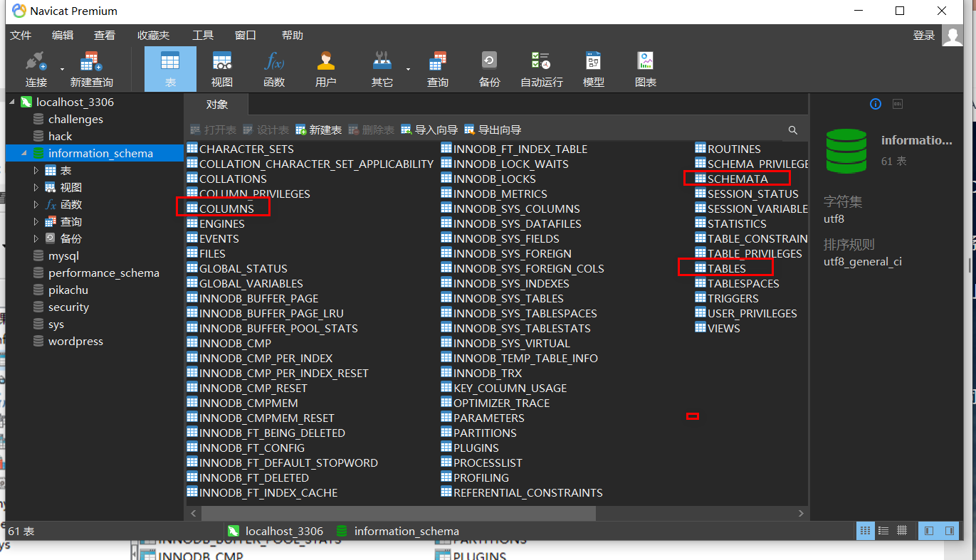Open the 收藏夹 menu
This screenshot has height=560, width=976.
(154, 35)
